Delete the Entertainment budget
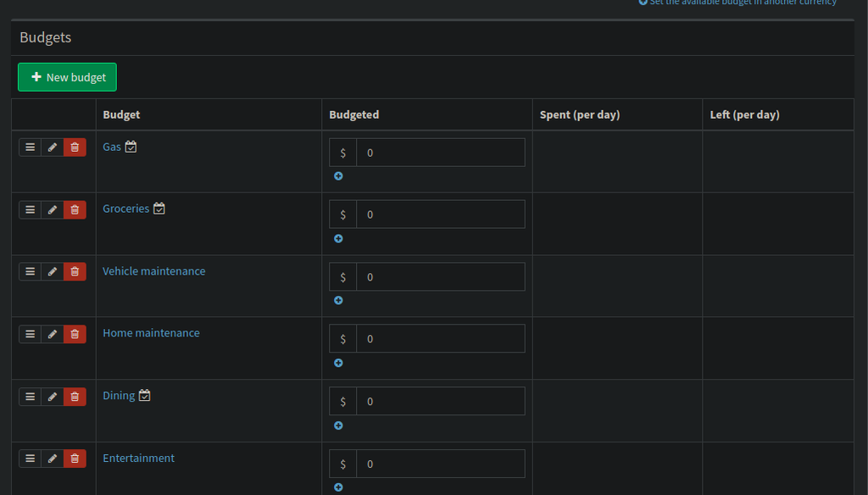The image size is (868, 495). (75, 459)
